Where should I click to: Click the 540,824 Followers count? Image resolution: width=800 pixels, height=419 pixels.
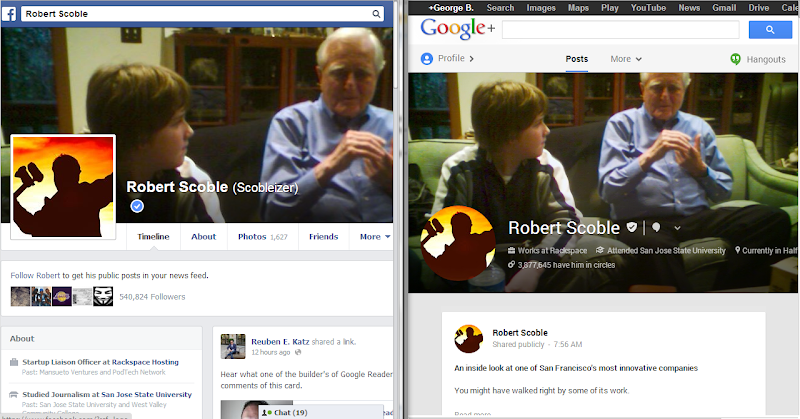[x=152, y=297]
